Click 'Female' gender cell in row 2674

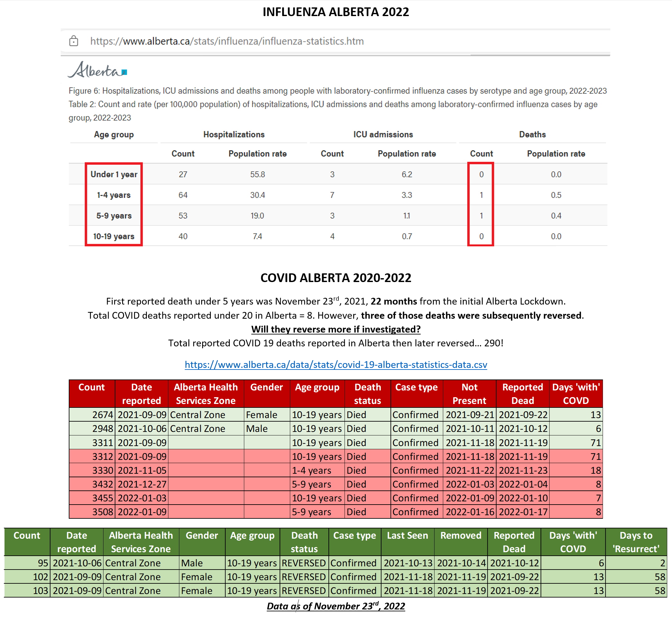(267, 415)
